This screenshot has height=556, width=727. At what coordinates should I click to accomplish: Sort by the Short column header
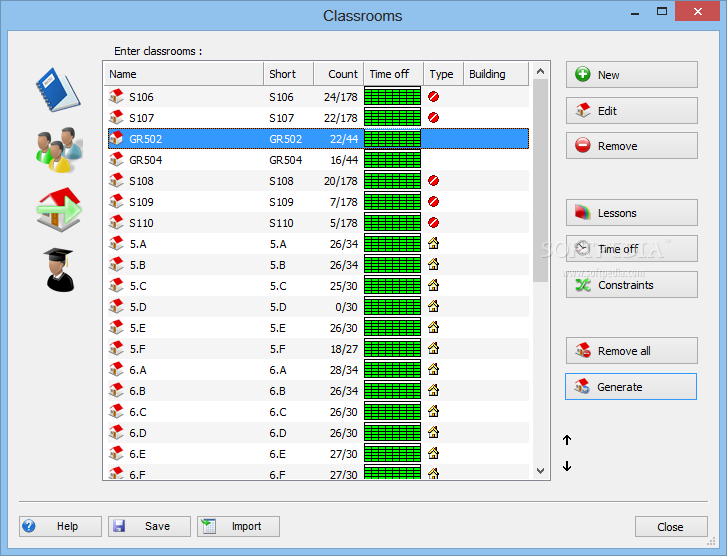click(289, 74)
